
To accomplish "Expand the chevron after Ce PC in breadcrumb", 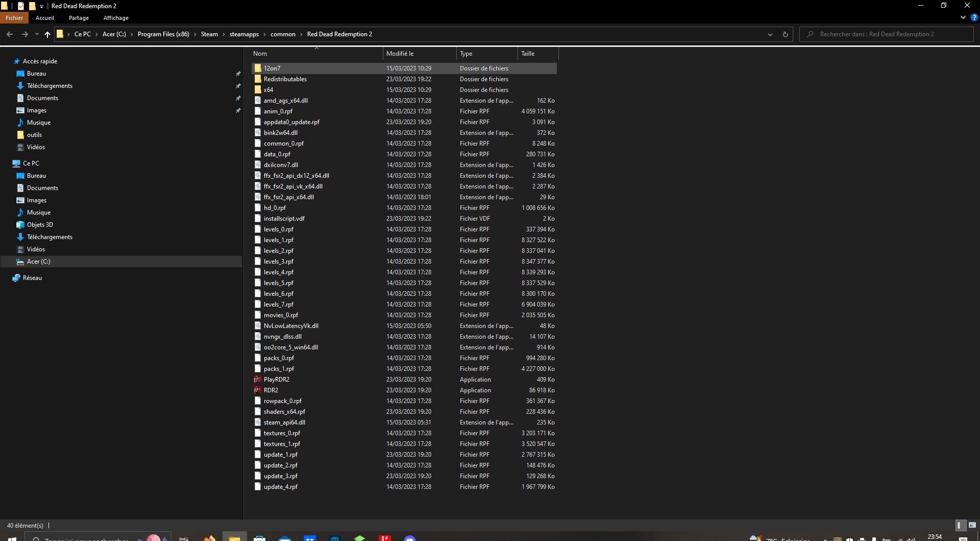I will [x=96, y=34].
